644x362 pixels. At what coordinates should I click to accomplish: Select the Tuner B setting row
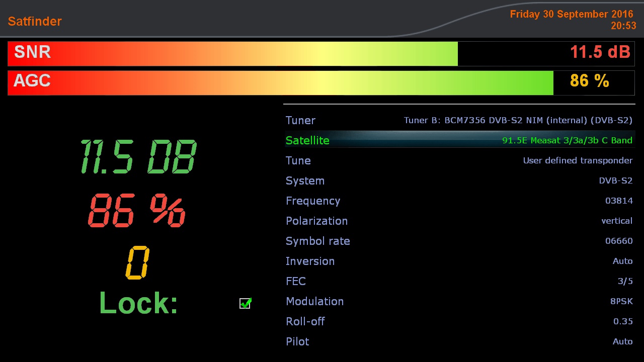(459, 120)
